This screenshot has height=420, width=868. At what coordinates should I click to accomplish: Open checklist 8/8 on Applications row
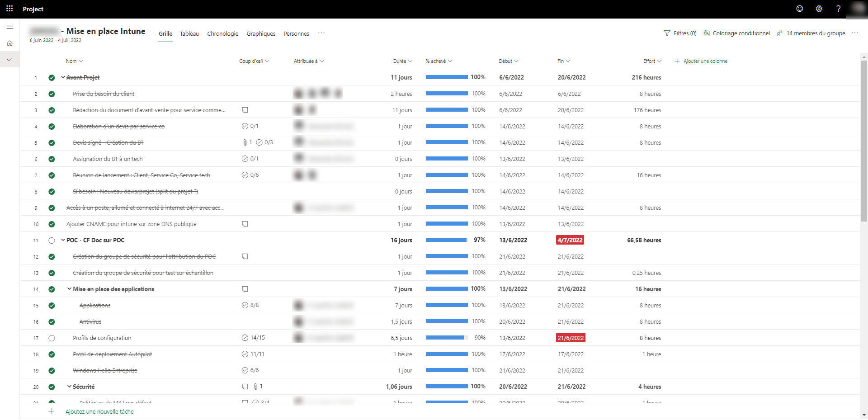click(250, 305)
